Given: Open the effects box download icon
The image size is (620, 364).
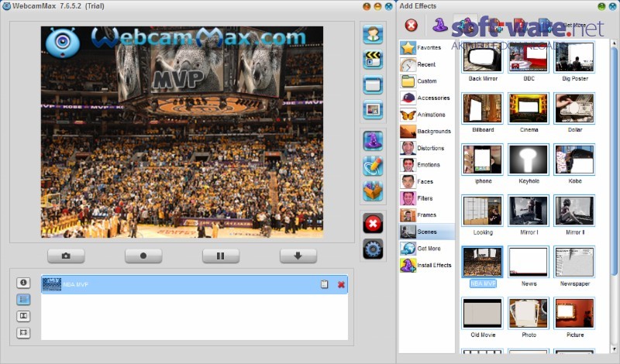Looking at the screenshot, I should pyautogui.click(x=373, y=191).
